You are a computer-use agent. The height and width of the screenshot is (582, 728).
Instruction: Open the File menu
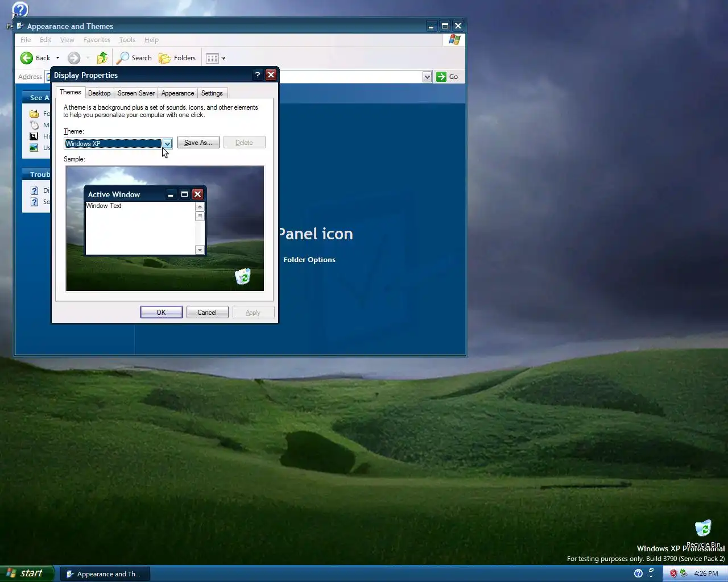pyautogui.click(x=26, y=40)
